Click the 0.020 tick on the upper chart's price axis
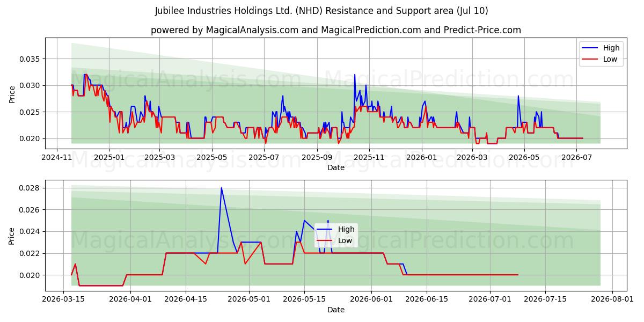This screenshot has height=322, width=644. 30,138
